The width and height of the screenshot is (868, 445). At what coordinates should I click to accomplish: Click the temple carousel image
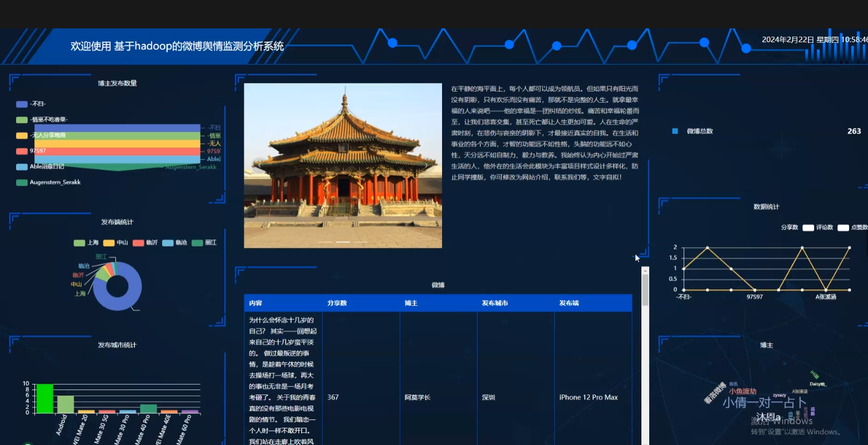click(x=343, y=166)
